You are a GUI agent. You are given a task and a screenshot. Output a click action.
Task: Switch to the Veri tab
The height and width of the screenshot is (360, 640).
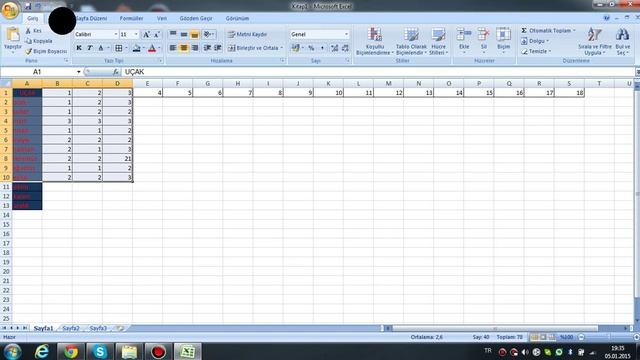click(x=162, y=18)
